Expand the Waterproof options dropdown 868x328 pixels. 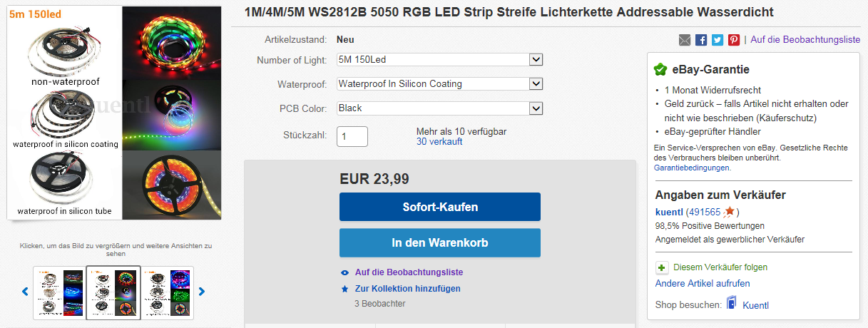pos(440,84)
